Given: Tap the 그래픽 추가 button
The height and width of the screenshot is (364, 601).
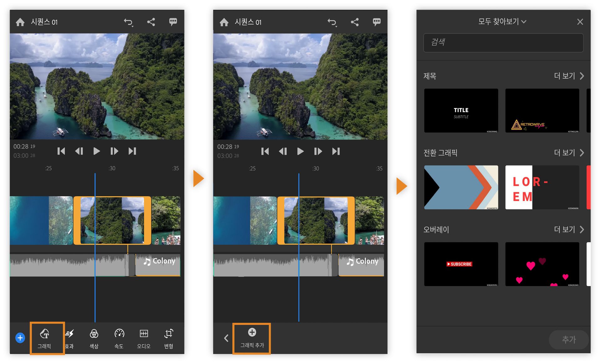Looking at the screenshot, I should coord(252,338).
